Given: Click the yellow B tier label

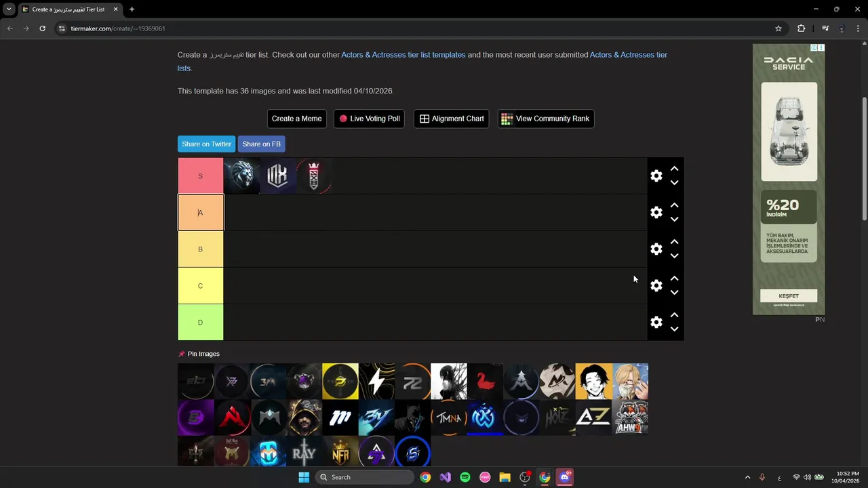Looking at the screenshot, I should (x=200, y=249).
